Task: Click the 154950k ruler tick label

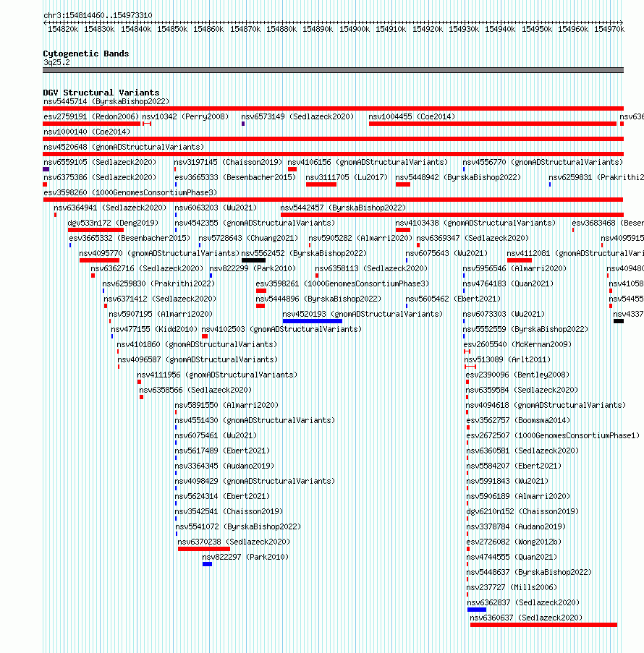Action: coord(537,29)
